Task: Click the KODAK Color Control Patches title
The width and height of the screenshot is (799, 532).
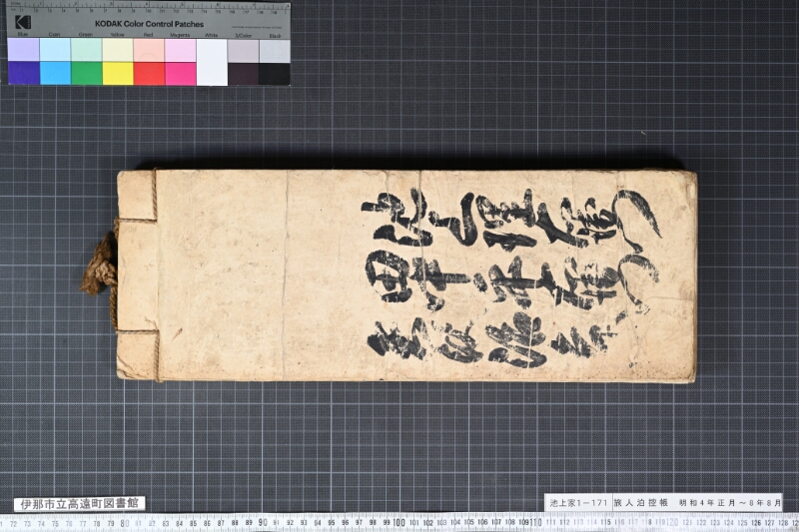Action: coord(149,24)
